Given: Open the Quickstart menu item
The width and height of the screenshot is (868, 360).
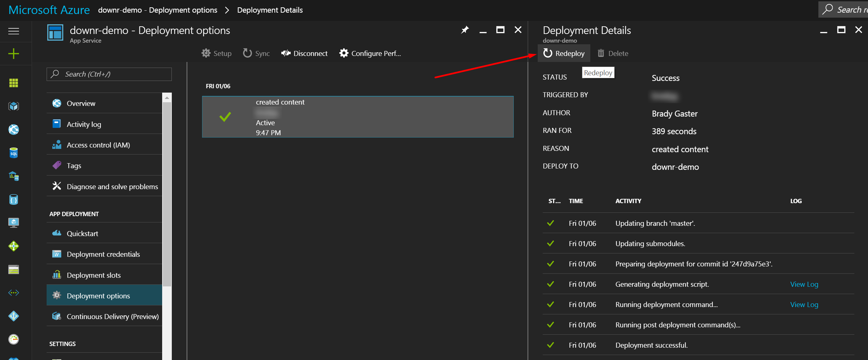Looking at the screenshot, I should pos(104,233).
